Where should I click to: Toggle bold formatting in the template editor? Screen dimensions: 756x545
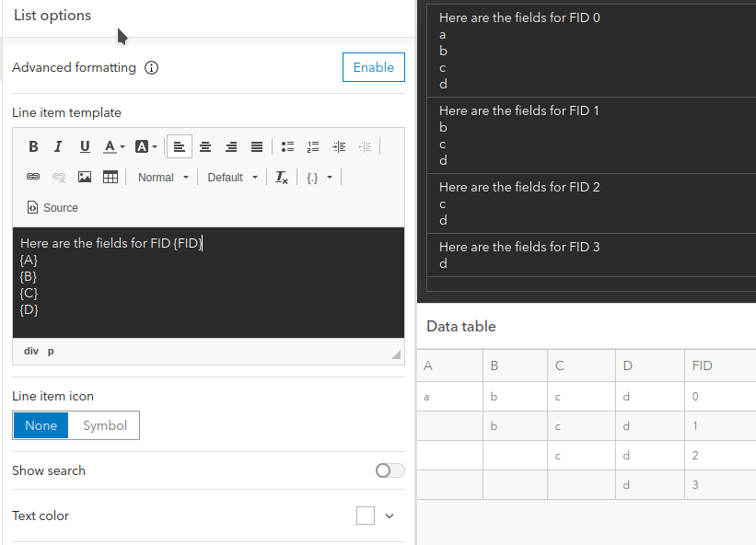(x=33, y=146)
